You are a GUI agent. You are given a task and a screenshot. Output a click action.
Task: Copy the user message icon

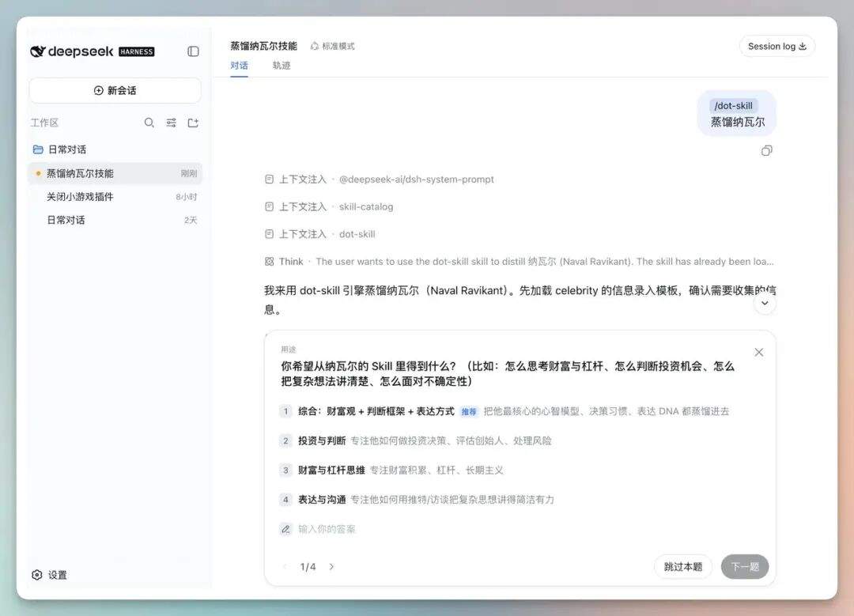pyautogui.click(x=767, y=151)
